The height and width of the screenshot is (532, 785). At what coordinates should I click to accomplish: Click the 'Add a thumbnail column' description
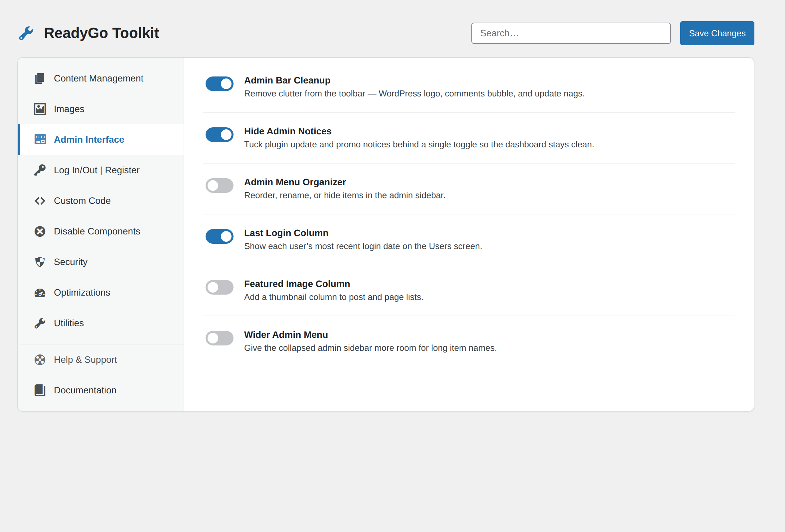[x=334, y=297]
